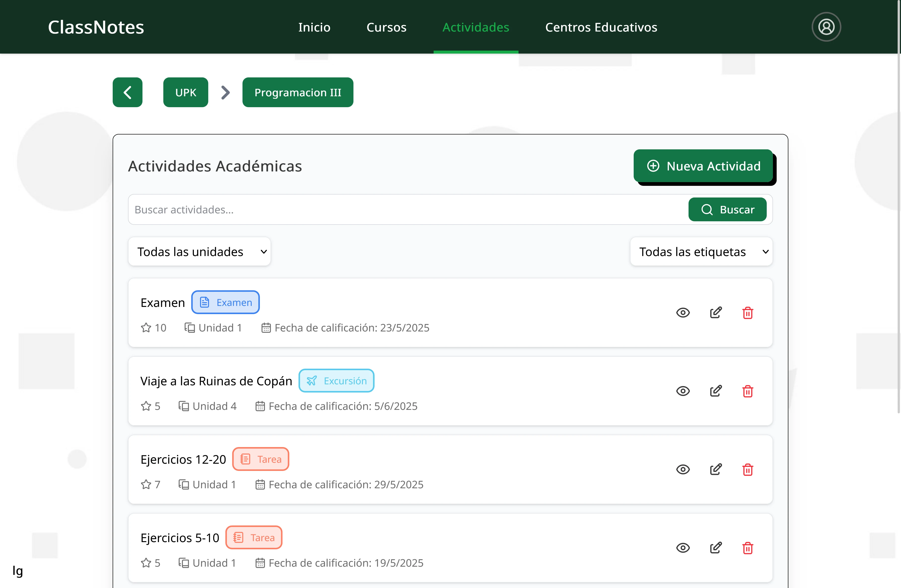The height and width of the screenshot is (588, 901).
Task: Delete the Examen activity with trash icon
Action: pyautogui.click(x=748, y=313)
